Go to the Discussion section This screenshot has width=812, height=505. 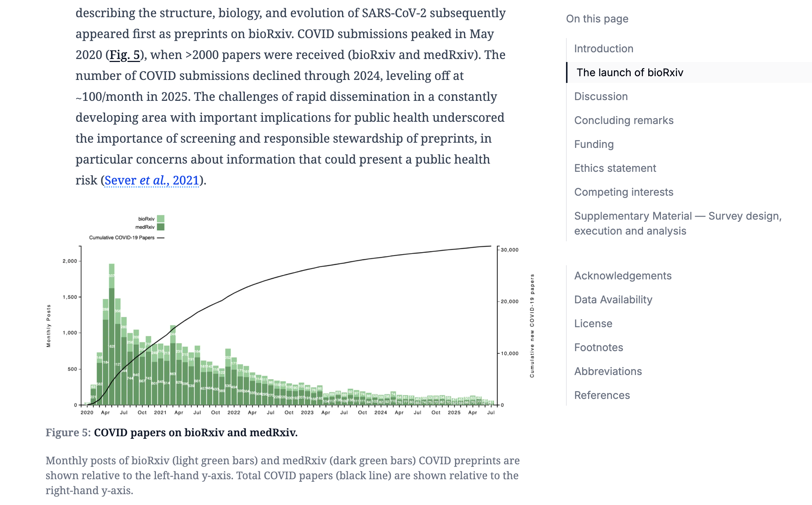click(601, 96)
